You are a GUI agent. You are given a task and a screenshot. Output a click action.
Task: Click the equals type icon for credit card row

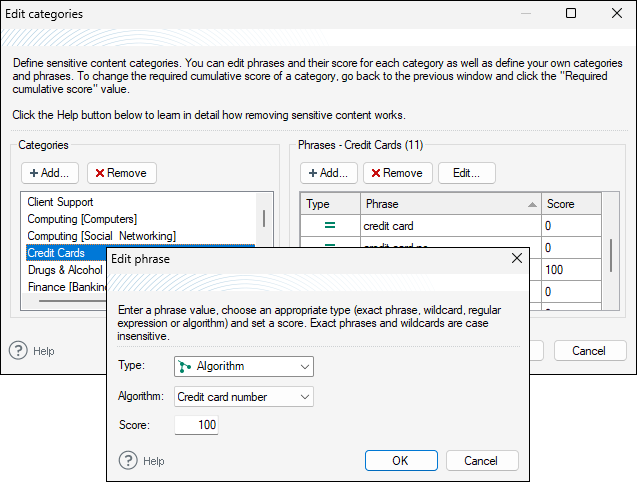[330, 226]
